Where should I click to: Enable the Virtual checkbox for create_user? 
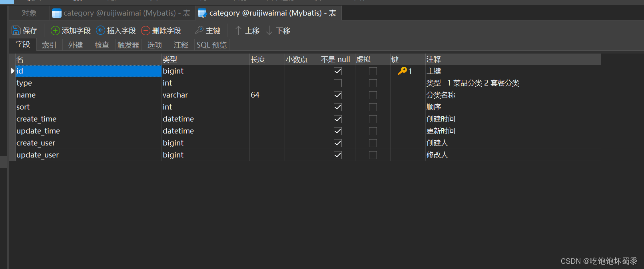(x=373, y=143)
